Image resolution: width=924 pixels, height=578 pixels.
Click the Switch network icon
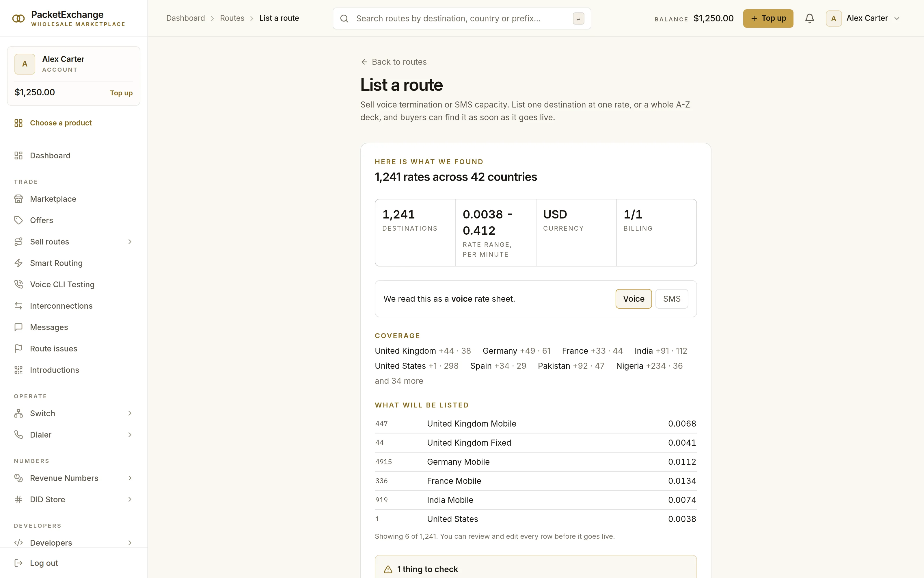(18, 413)
